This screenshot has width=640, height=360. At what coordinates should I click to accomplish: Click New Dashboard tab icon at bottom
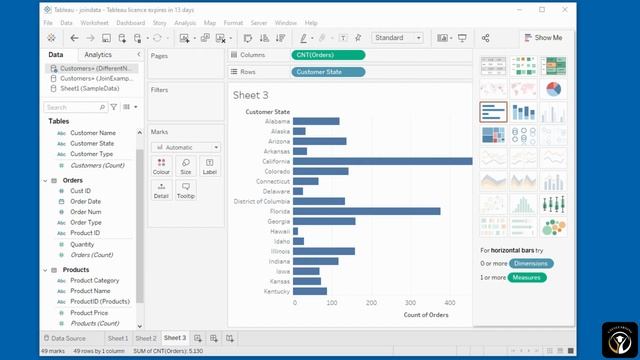coord(213,338)
